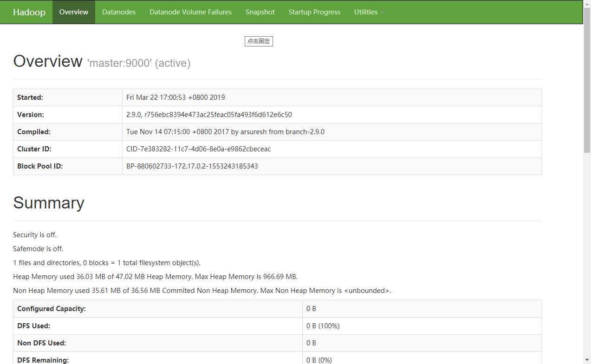Open the Overview tab

[74, 12]
